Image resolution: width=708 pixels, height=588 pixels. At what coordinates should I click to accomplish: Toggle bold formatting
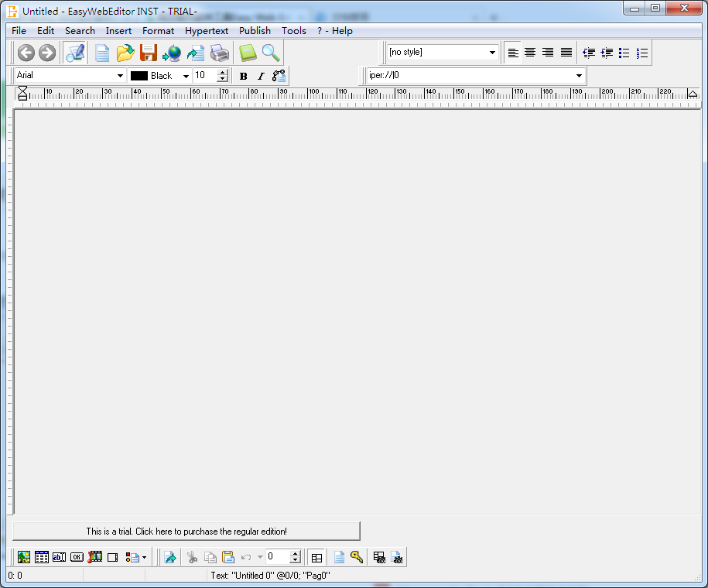(244, 76)
